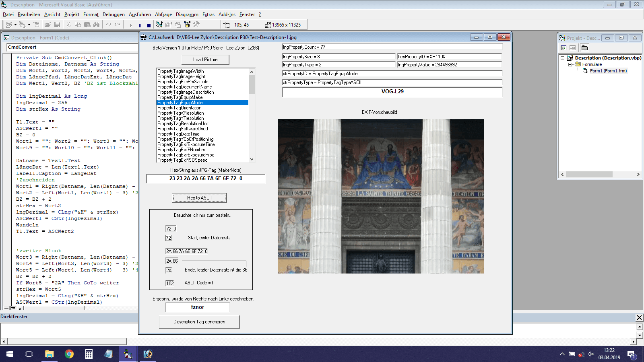Click the fznor result text field

pos(198,307)
